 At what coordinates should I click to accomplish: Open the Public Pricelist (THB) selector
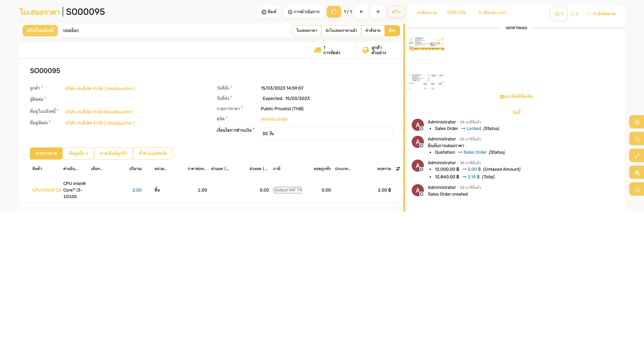point(282,109)
